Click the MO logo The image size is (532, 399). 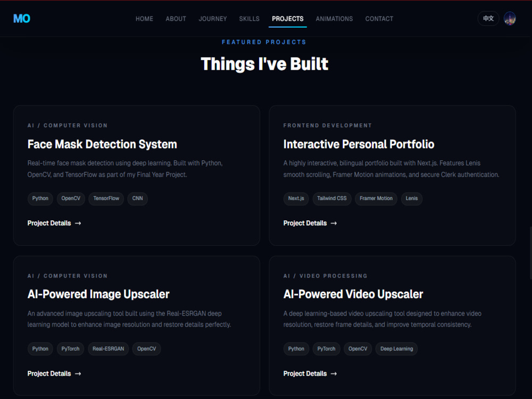(x=22, y=19)
